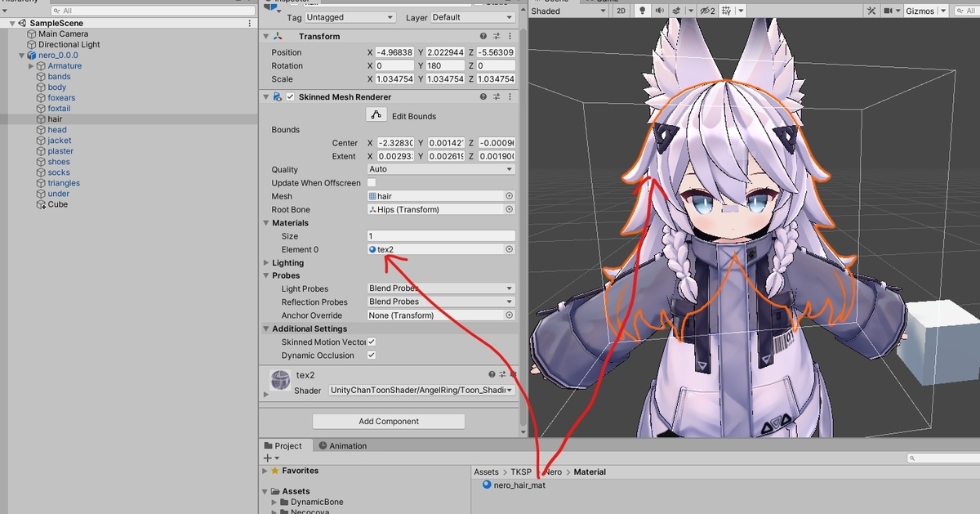Toggle hidden objects visibility count icon

pos(707,11)
